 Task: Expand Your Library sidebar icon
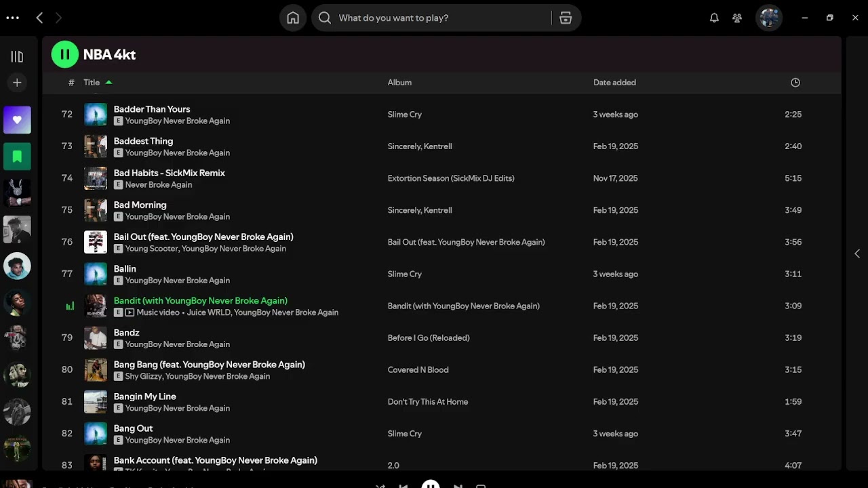pos(17,57)
